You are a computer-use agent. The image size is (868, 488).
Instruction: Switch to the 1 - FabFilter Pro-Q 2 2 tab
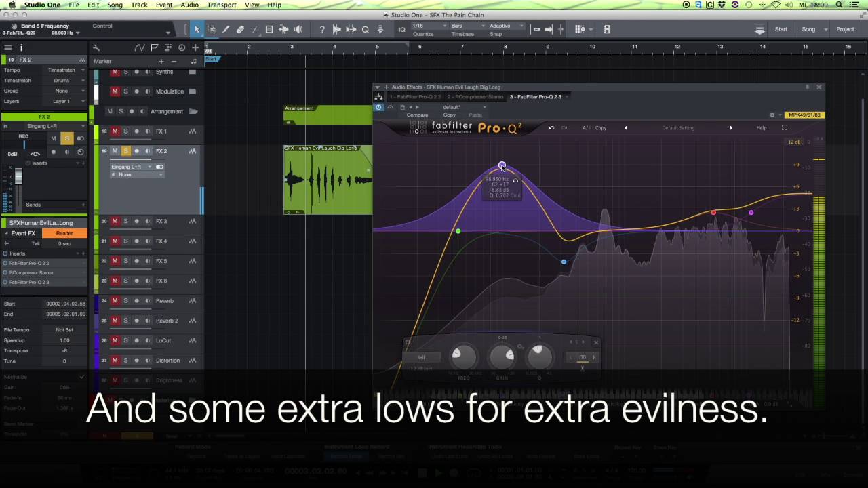click(x=414, y=97)
